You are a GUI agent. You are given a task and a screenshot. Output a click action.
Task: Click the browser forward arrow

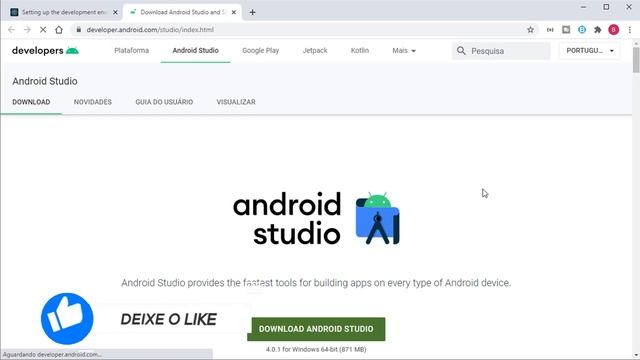(x=27, y=30)
